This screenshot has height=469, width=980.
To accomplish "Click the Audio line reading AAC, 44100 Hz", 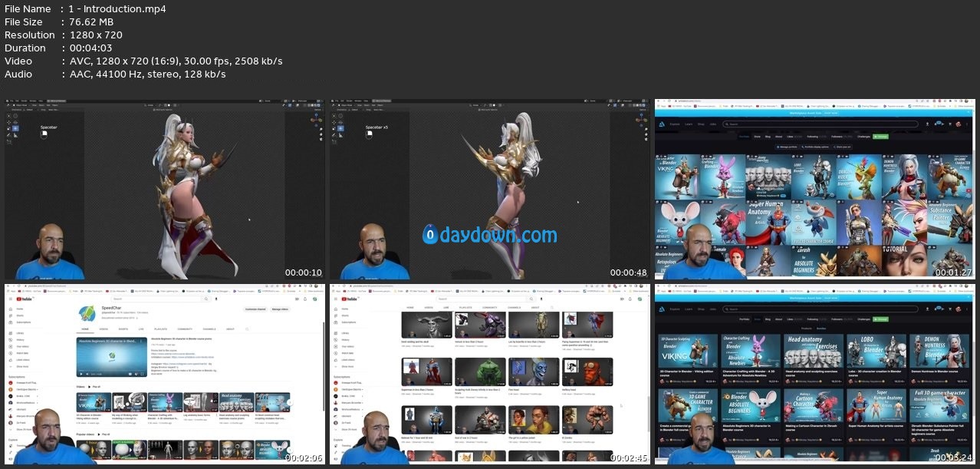I will [x=147, y=74].
